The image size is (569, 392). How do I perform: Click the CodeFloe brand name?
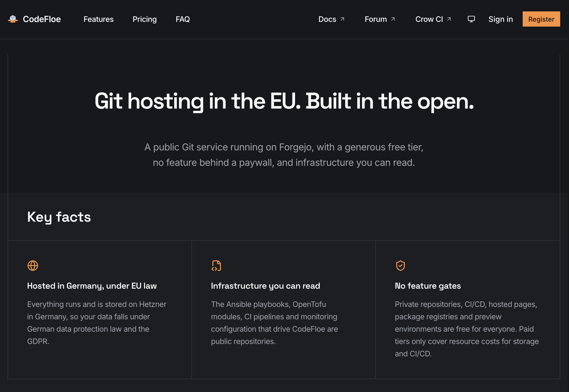[x=42, y=19]
